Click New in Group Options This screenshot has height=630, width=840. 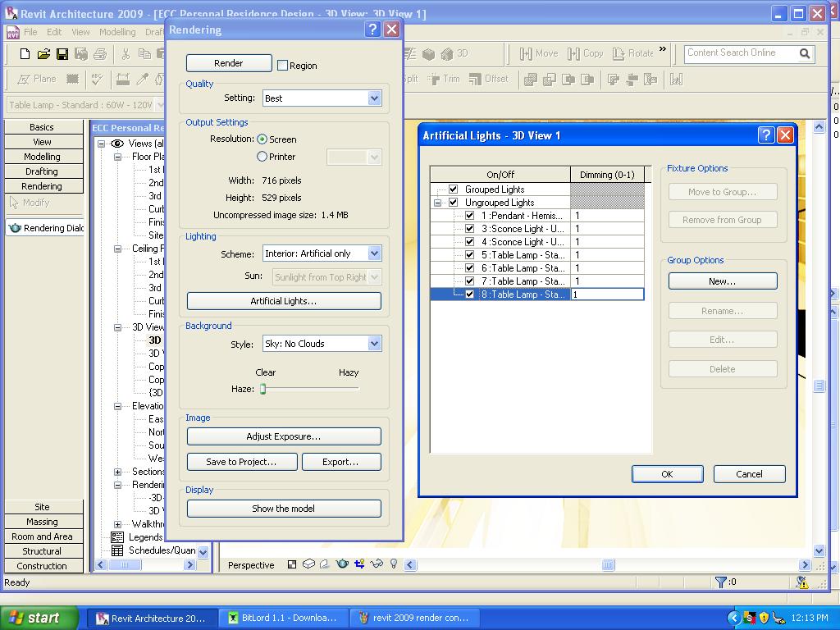pos(722,281)
